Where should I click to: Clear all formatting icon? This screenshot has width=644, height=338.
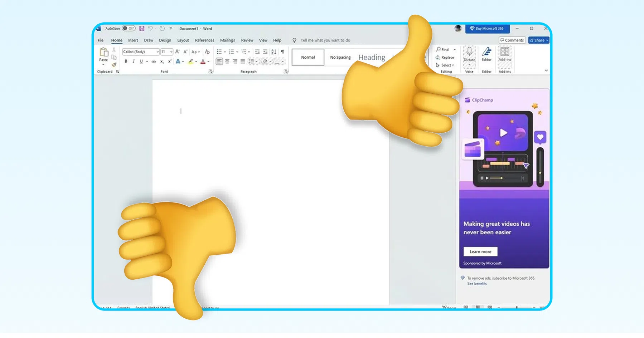[x=207, y=52]
